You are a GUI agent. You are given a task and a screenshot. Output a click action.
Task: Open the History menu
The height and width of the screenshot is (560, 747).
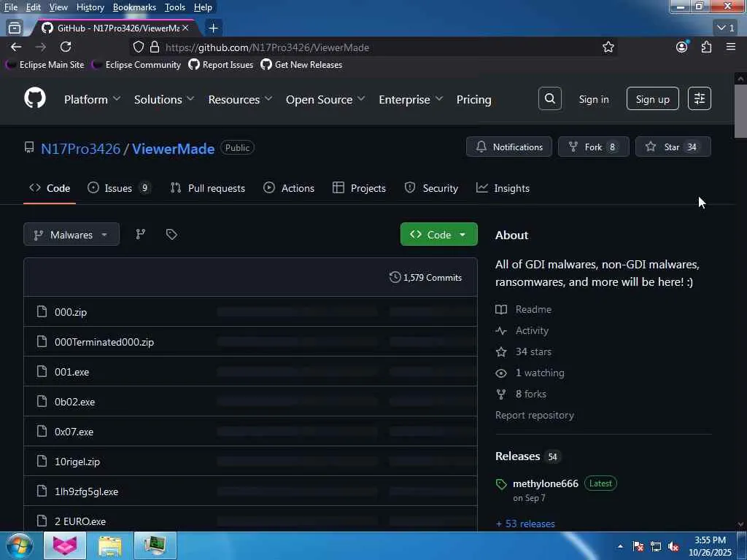(x=90, y=7)
